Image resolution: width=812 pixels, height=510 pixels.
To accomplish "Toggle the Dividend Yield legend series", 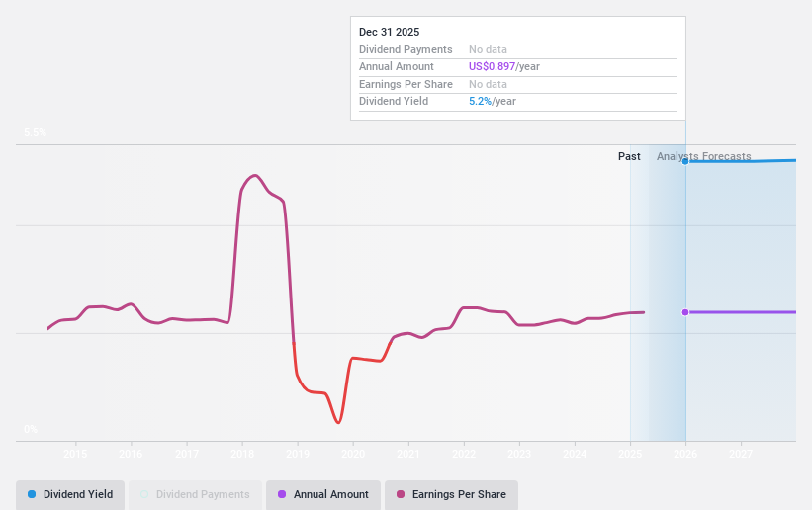I will click(x=70, y=494).
